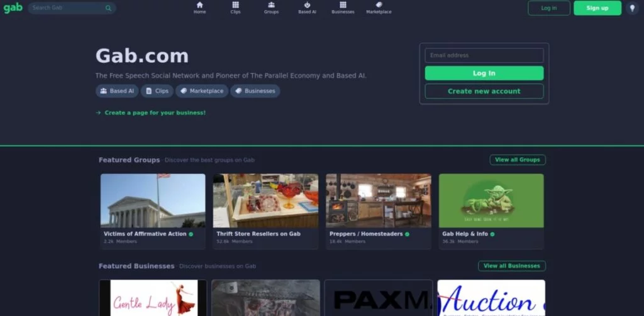This screenshot has width=644, height=316.
Task: Open the Businesses grid icon
Action: [343, 5]
